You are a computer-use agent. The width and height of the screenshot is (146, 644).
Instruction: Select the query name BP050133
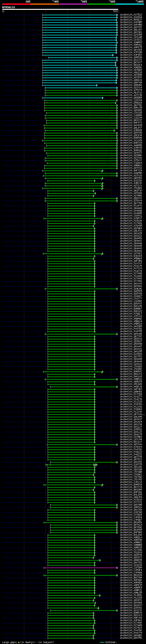pyautogui.click(x=8, y=7)
